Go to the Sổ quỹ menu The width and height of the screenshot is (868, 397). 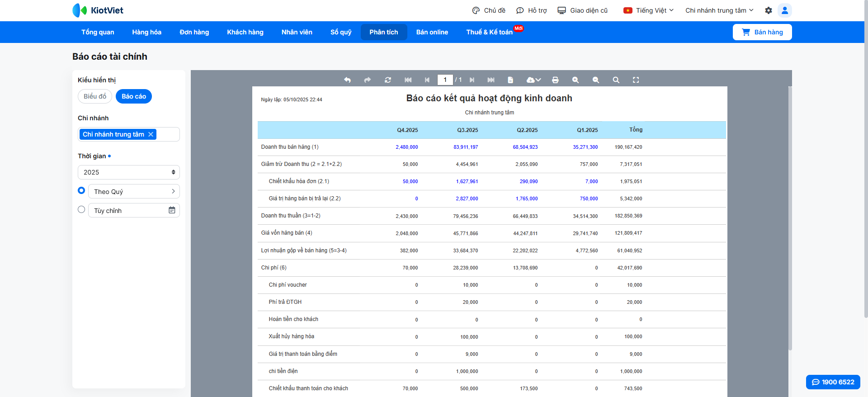340,32
